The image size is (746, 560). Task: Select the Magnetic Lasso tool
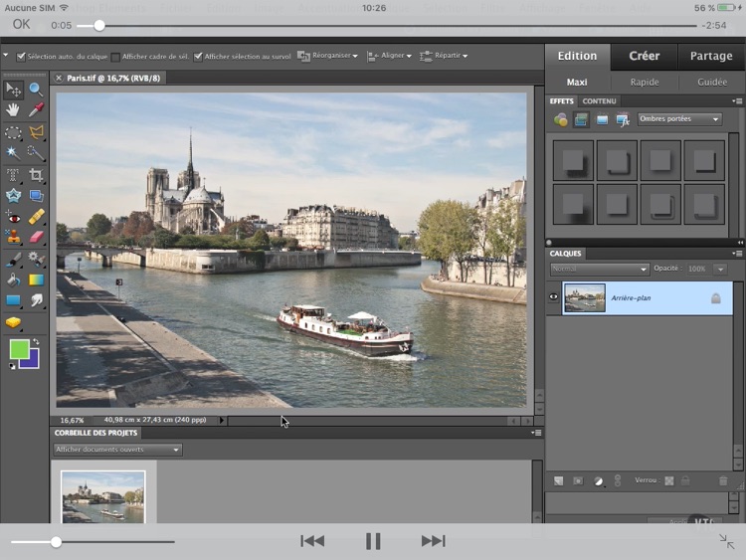click(36, 132)
